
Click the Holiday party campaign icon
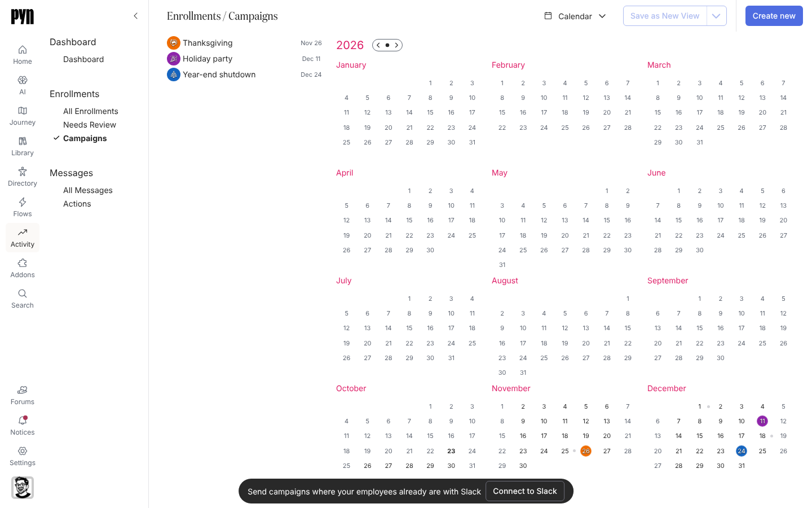(174, 59)
